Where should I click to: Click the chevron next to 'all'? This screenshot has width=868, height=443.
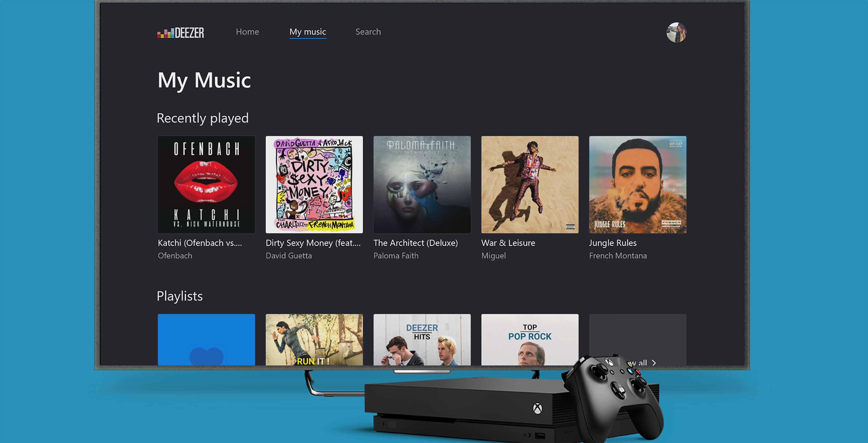(x=654, y=363)
